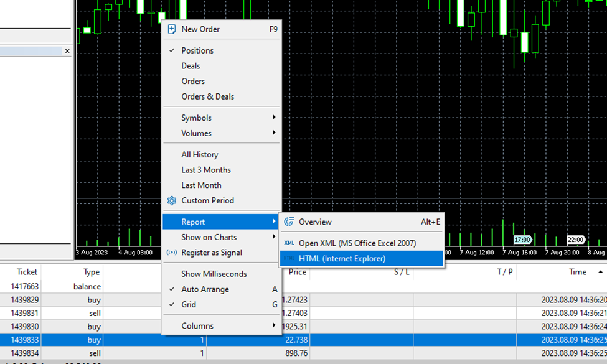Click the 4 Aug 03:00 time axis label
607x364 pixels.
pos(136,253)
